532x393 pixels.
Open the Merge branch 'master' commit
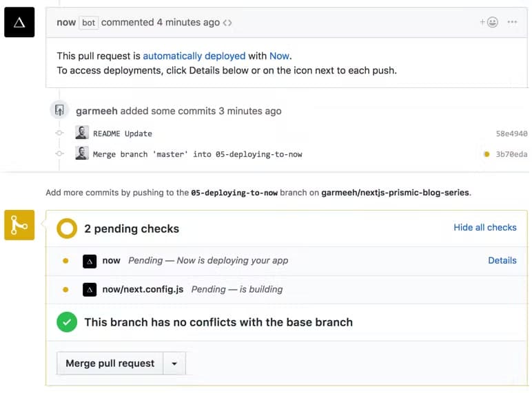pos(197,154)
